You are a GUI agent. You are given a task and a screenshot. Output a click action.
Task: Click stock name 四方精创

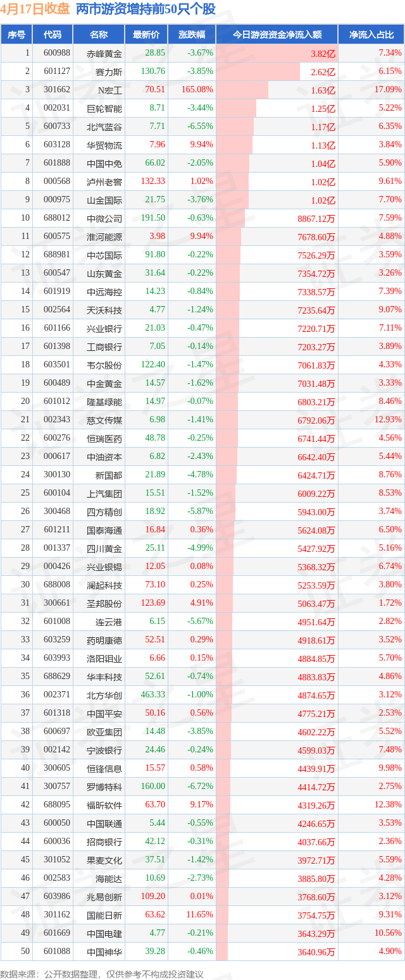[104, 512]
